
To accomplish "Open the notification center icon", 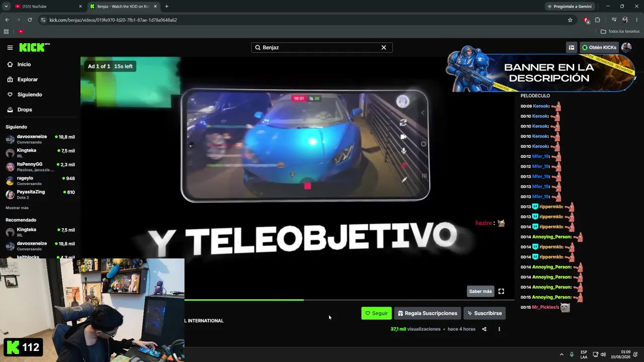I will coord(636,354).
